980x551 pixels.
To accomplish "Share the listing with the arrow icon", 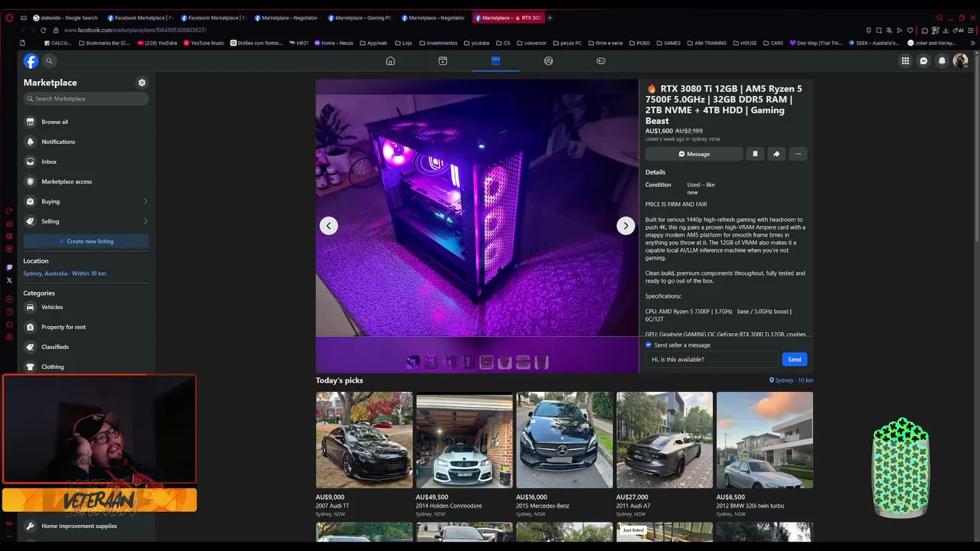I will [776, 154].
